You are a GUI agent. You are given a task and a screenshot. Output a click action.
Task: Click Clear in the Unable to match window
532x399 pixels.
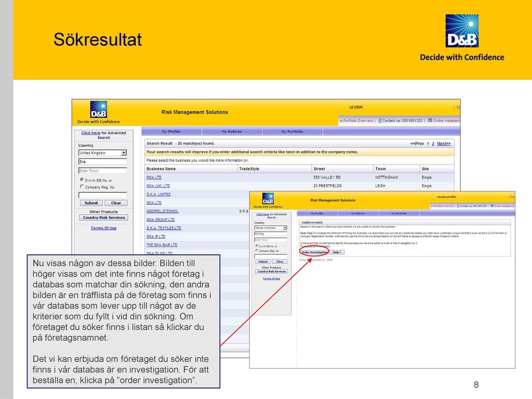click(279, 262)
